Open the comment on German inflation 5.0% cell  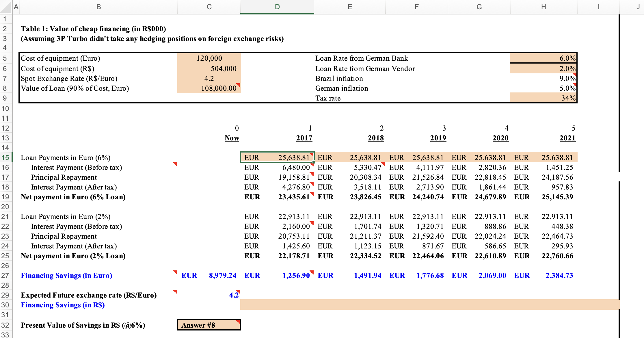tap(574, 85)
